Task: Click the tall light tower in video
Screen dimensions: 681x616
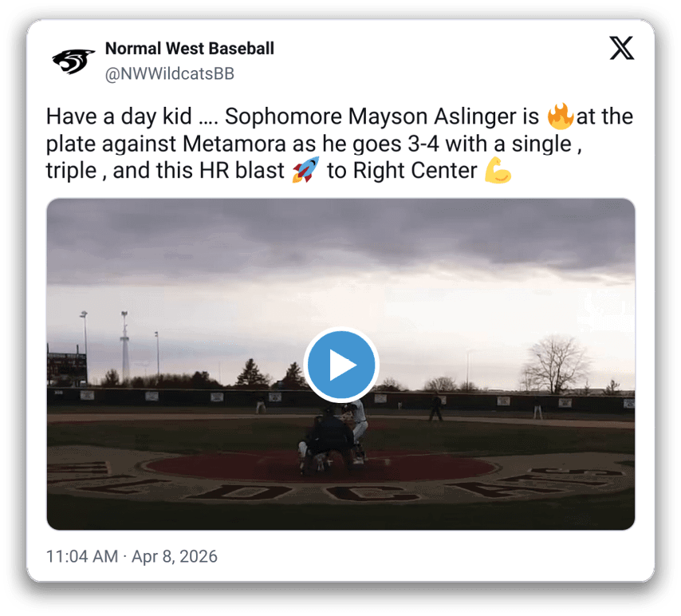Action: 125,346
